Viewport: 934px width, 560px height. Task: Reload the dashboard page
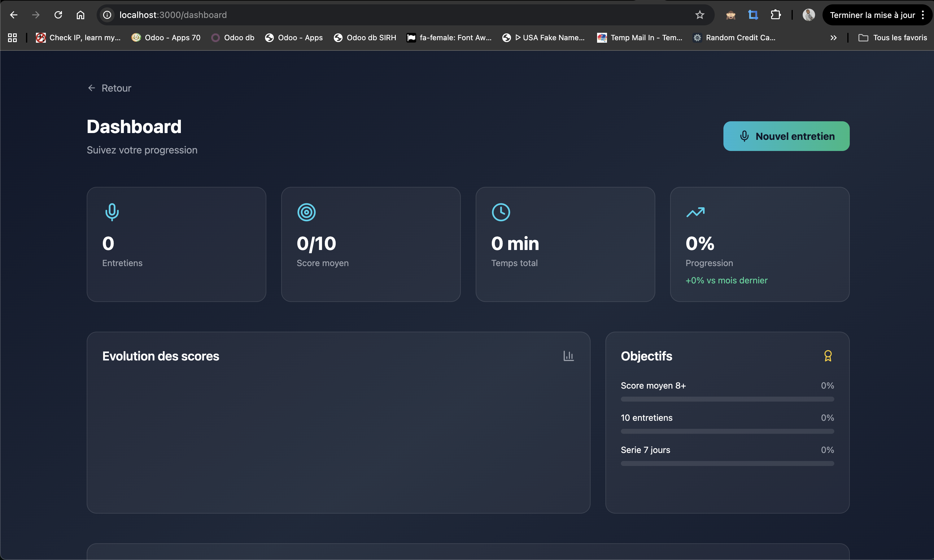pos(58,15)
